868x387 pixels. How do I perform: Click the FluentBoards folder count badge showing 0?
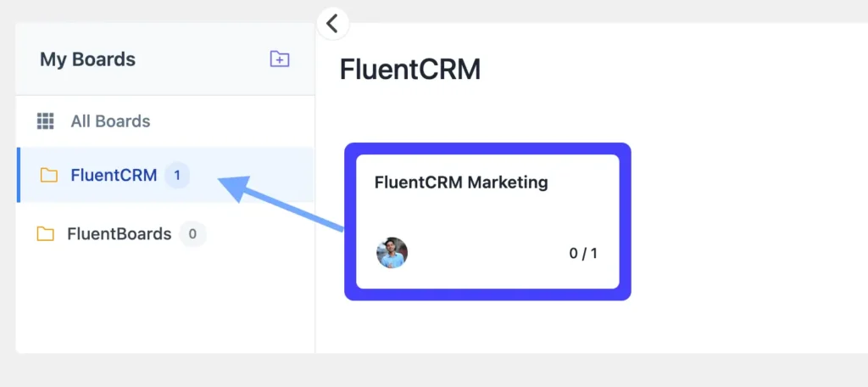[x=192, y=233]
